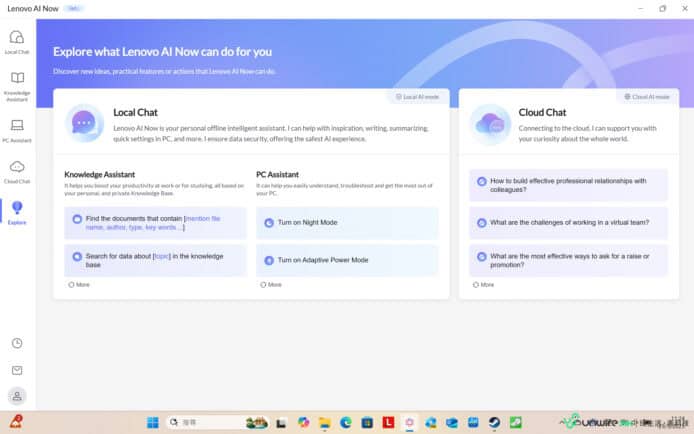Click the Knowledge Assistant section heading
The image size is (694, 434).
100,174
